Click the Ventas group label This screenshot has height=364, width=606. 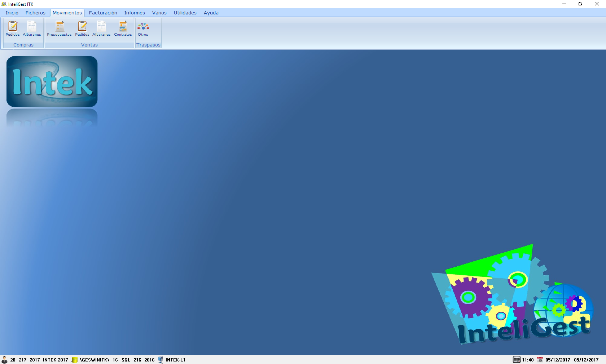click(x=89, y=45)
